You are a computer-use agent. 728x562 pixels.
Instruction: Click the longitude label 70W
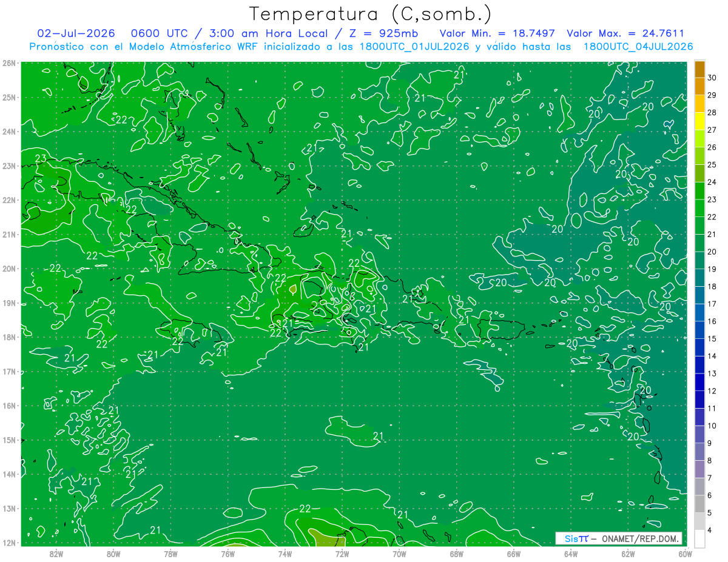(399, 554)
